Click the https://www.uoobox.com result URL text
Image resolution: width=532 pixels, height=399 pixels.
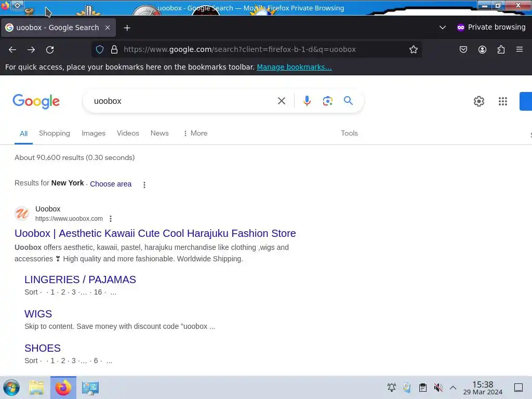(x=69, y=219)
